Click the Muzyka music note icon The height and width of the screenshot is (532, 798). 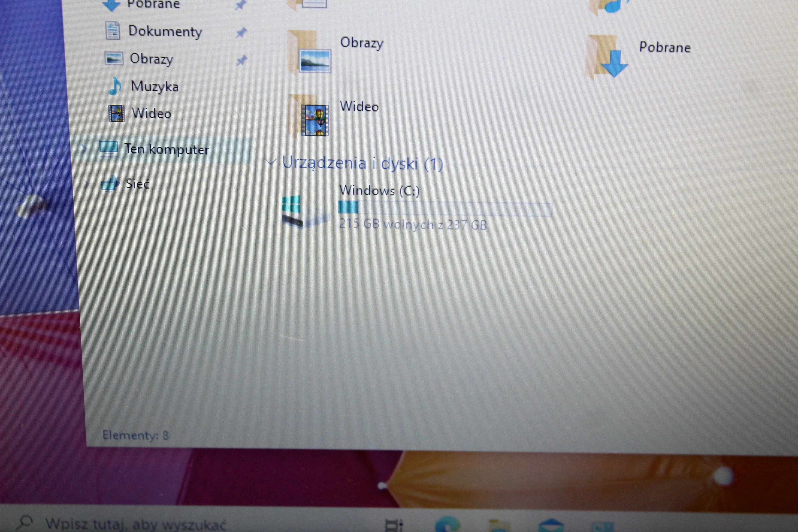pos(115,86)
